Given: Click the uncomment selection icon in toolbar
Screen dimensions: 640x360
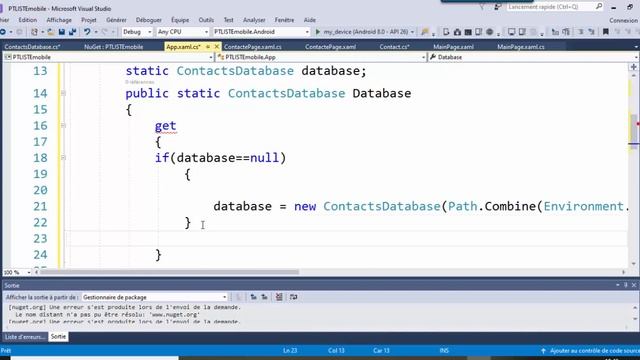Looking at the screenshot, I should tap(566, 32).
